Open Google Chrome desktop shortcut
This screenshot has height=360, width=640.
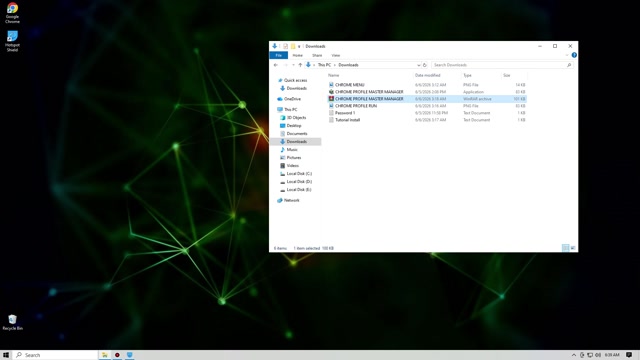click(12, 13)
